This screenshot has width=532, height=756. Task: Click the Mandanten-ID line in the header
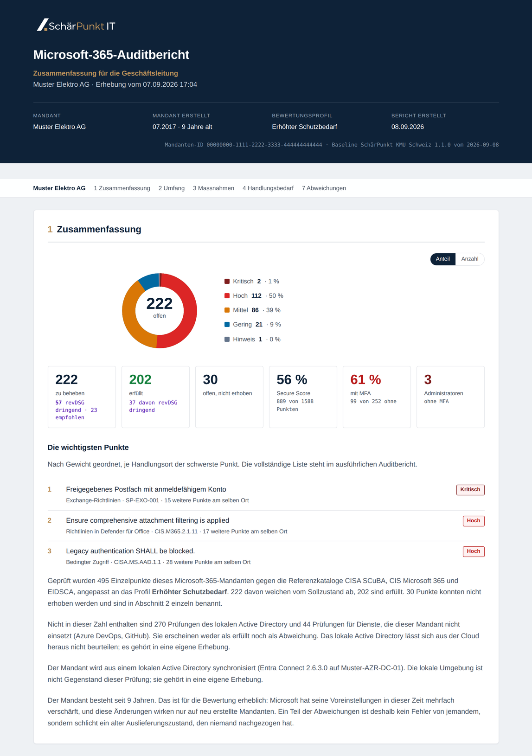pos(332,145)
